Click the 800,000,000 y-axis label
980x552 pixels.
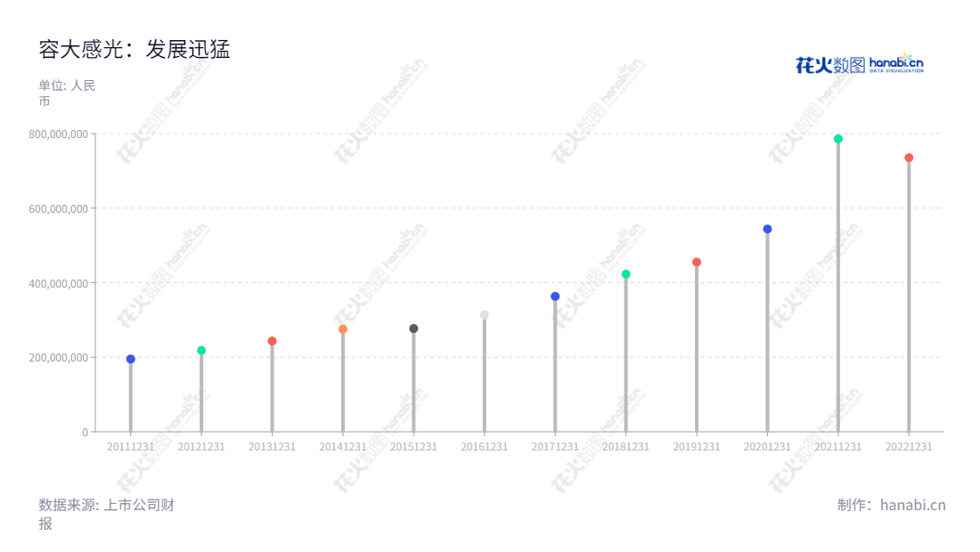58,134
